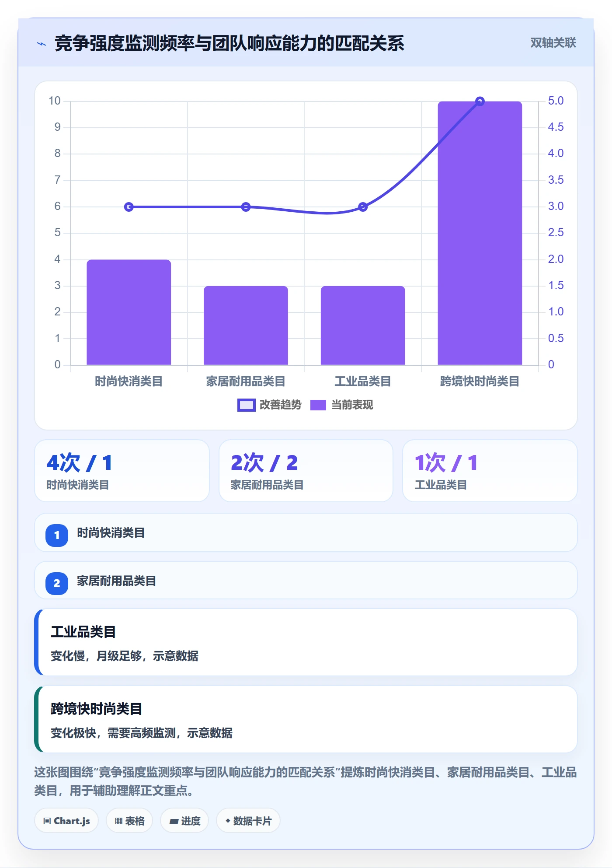Click the line point at the top of the 跨境快时尚类目 bar

point(480,101)
